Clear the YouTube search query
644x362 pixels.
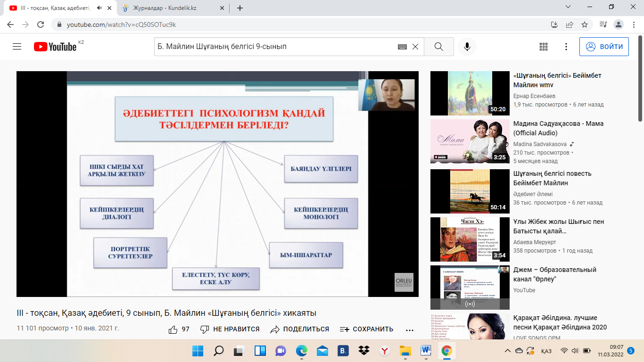click(x=415, y=47)
